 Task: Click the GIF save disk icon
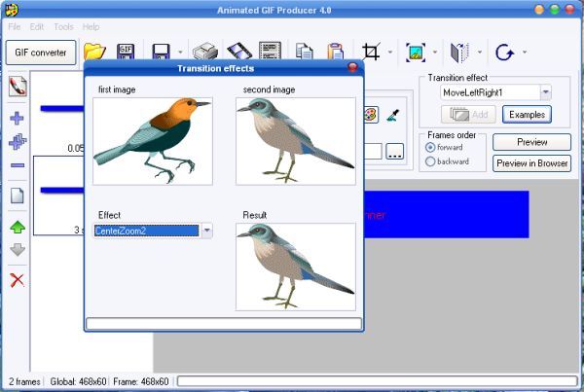click(126, 52)
